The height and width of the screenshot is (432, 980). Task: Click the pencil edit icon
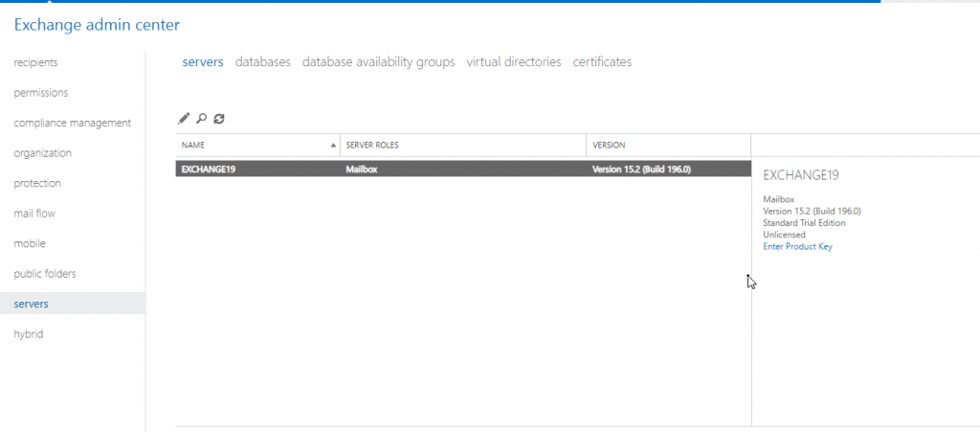point(184,118)
